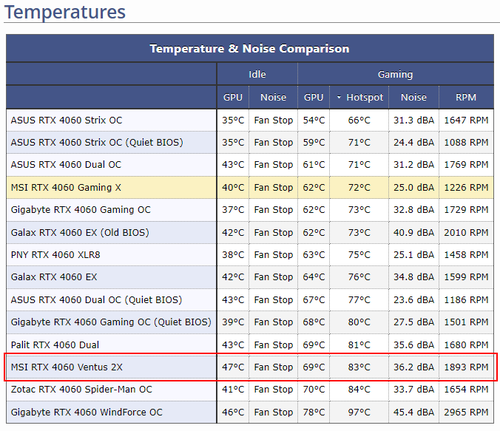Sort table by Gaming Noise header
The image size is (500, 431).
tap(413, 97)
